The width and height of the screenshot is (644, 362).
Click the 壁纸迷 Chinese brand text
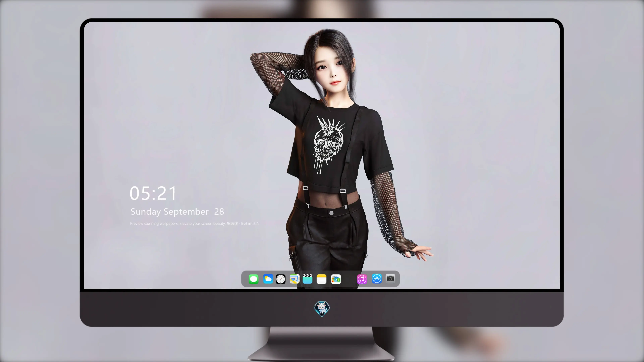[x=232, y=224]
